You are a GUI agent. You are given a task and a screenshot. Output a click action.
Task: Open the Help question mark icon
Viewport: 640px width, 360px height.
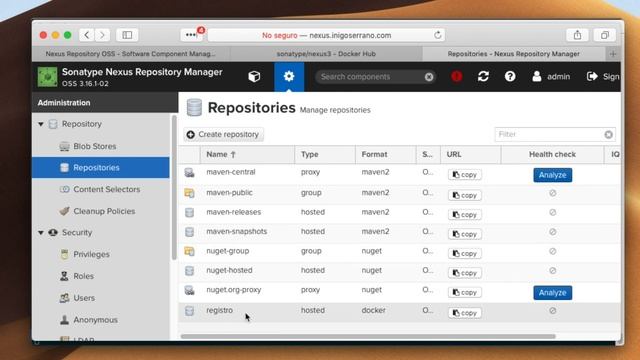pyautogui.click(x=510, y=76)
